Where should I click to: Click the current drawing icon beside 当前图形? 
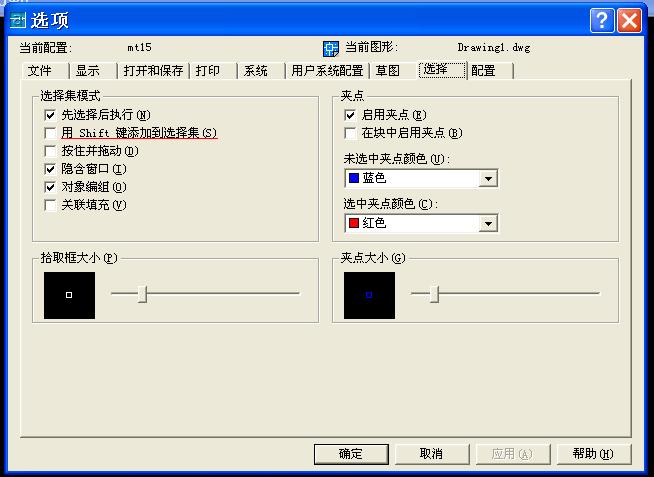[331, 48]
